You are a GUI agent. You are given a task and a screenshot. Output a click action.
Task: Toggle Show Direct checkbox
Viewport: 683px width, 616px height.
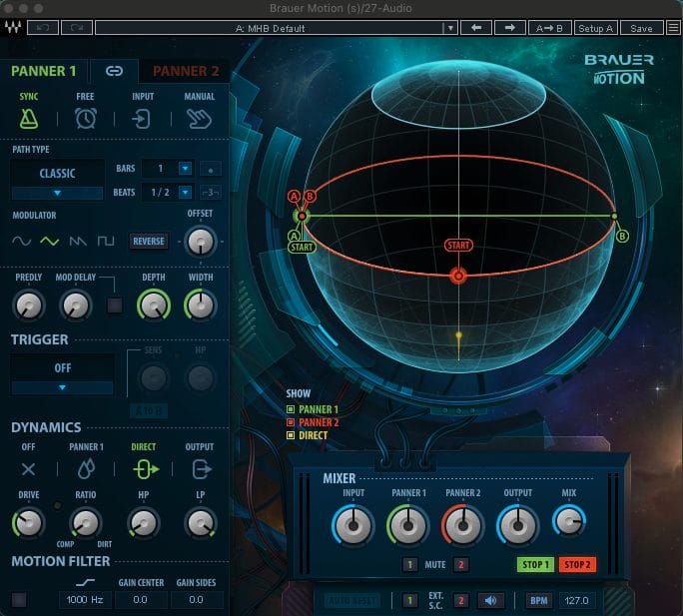tap(291, 435)
